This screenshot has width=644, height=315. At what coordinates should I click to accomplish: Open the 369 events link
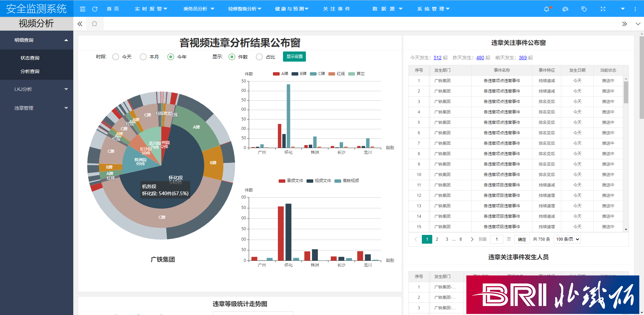[x=523, y=58]
